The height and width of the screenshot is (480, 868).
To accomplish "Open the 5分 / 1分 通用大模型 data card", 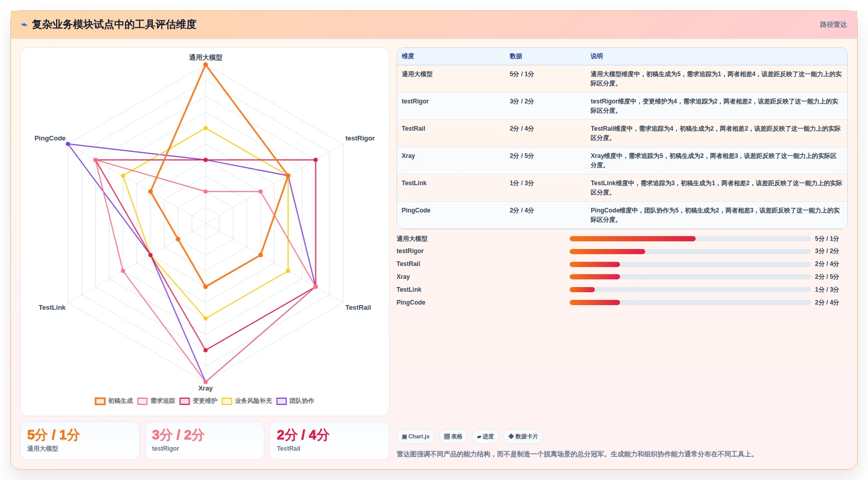I will coord(80,440).
